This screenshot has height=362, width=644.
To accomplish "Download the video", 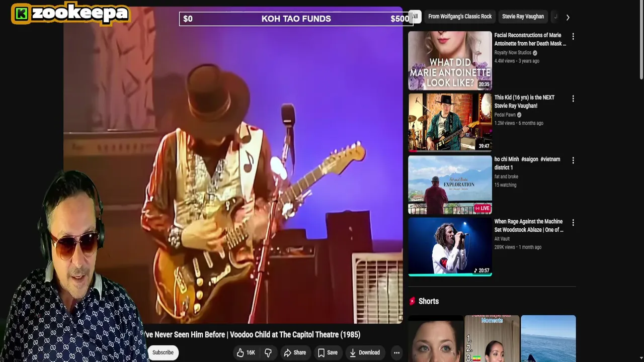I will tap(365, 352).
